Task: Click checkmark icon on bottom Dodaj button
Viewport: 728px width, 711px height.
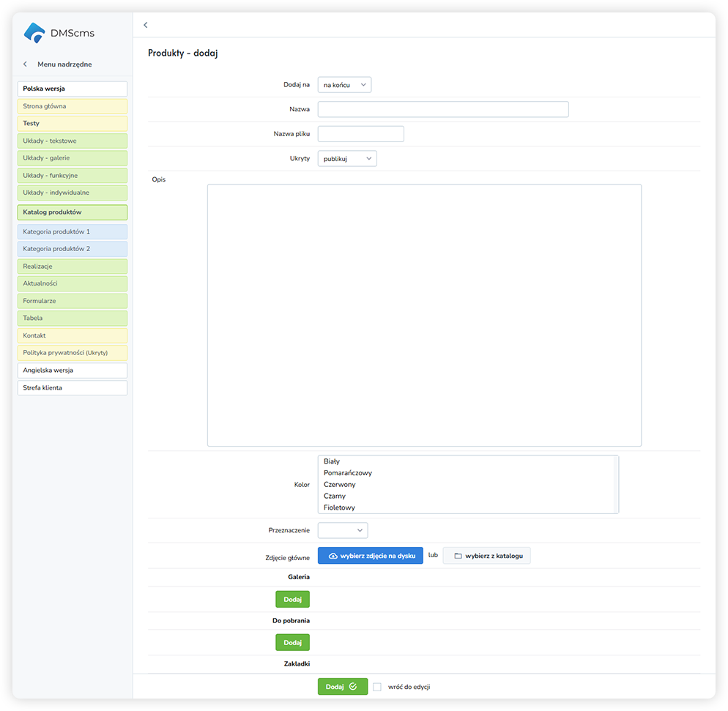Action: coord(353,687)
